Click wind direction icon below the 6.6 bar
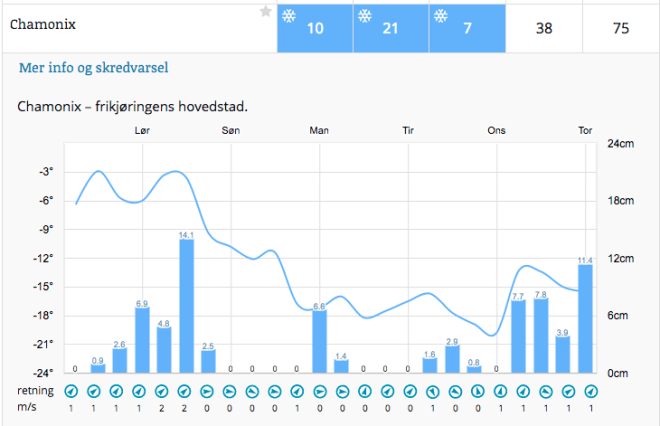 point(320,391)
